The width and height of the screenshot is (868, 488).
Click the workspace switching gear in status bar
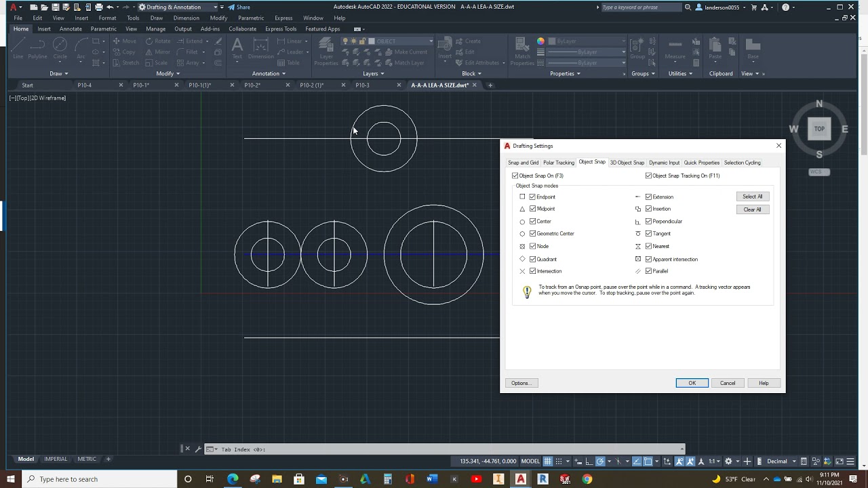click(x=728, y=462)
